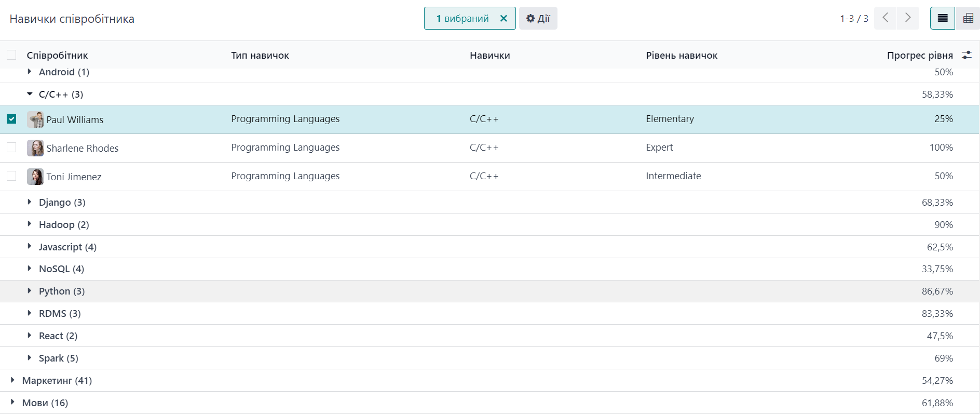The width and height of the screenshot is (980, 414).
Task: Click Paul Williams avatar picture
Action: pos(35,119)
